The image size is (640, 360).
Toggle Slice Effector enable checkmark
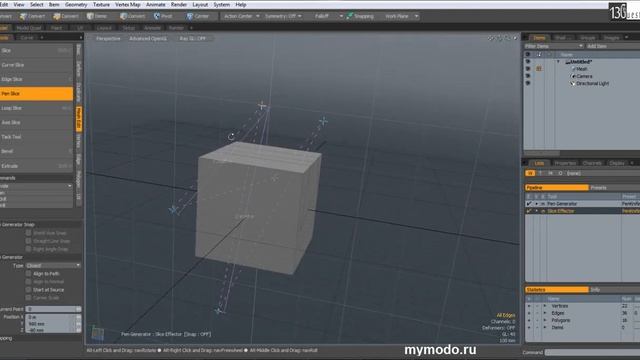click(529, 211)
